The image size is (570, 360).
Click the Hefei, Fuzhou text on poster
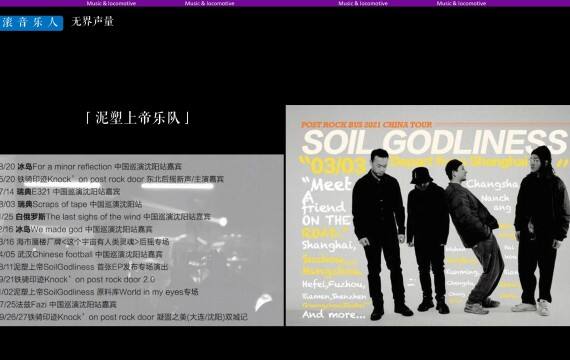pos(333,284)
